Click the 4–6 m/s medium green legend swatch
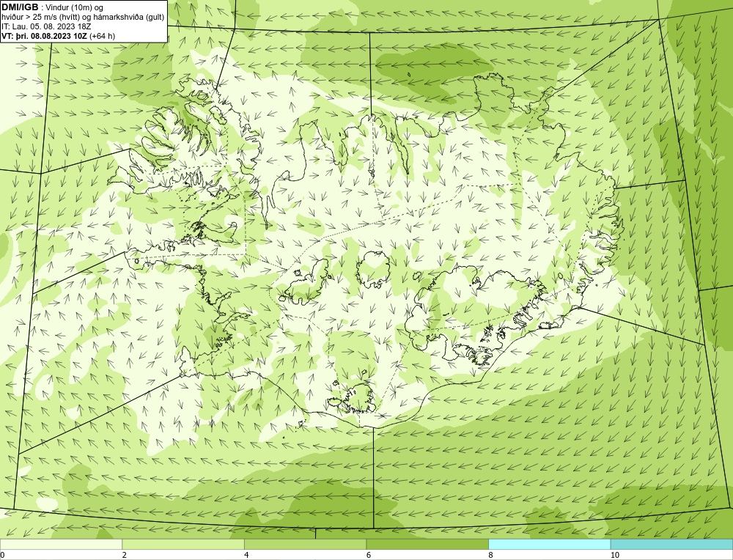This screenshot has height=560, width=733. click(x=305, y=544)
